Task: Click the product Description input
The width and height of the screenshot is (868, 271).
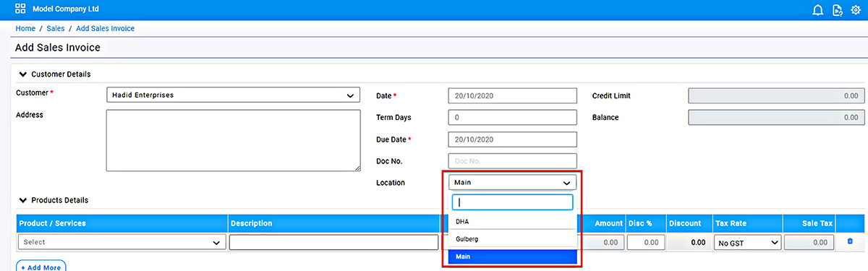Action: tap(333, 243)
